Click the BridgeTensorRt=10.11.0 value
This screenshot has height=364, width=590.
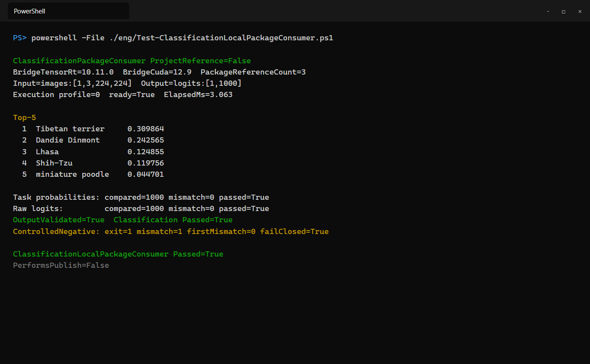click(x=63, y=72)
